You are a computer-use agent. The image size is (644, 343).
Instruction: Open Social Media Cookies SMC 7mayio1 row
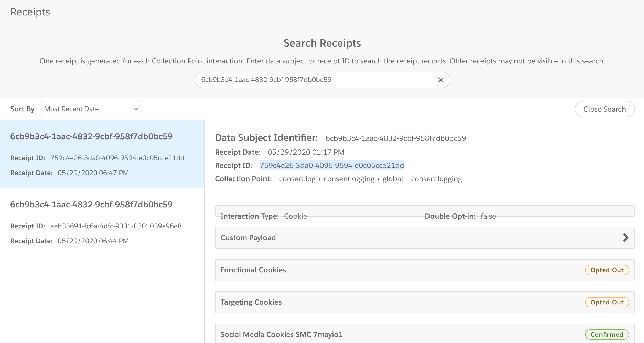tap(384, 335)
